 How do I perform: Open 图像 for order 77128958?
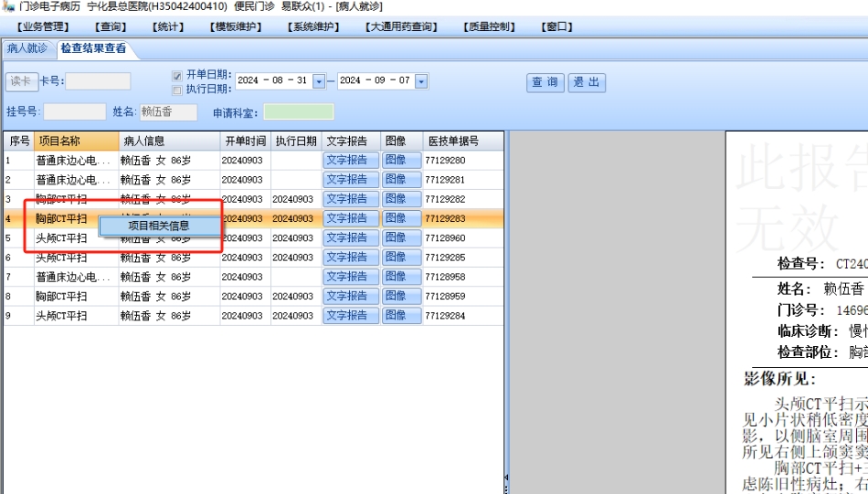[x=401, y=277]
